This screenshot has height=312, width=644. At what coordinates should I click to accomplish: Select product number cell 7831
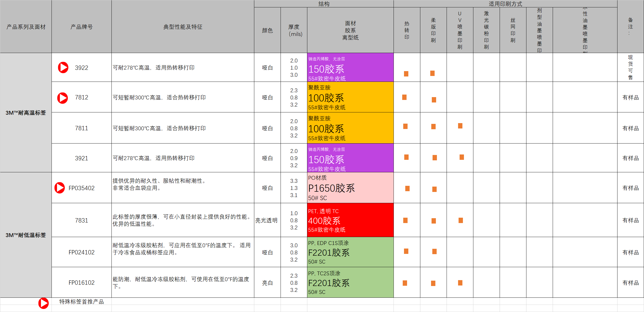[81, 220]
